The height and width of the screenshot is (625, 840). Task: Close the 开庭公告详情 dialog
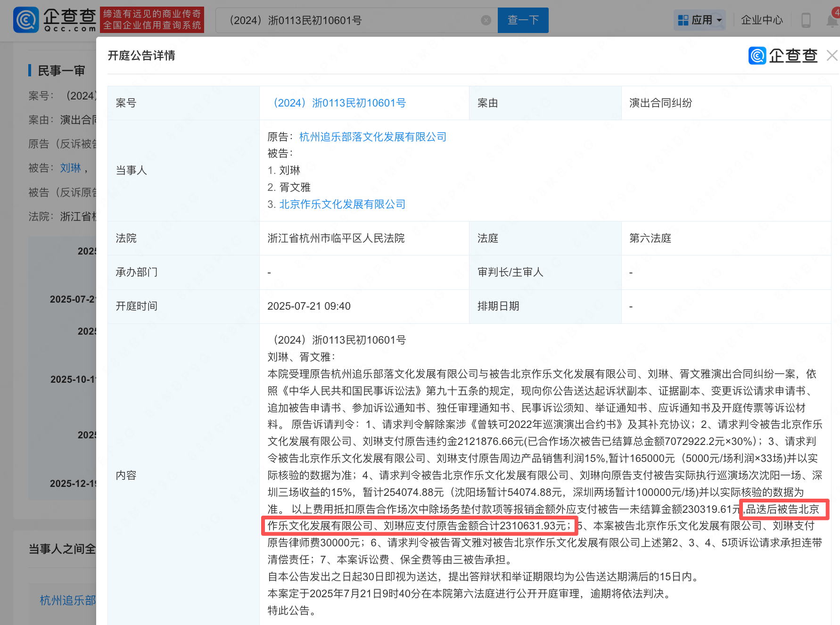tap(832, 56)
